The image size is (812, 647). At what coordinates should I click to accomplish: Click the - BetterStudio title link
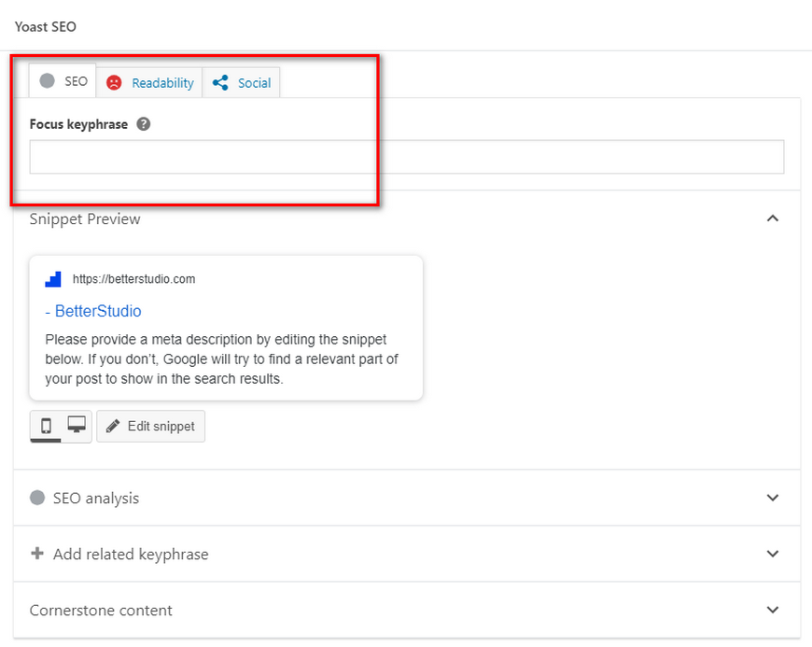tap(93, 311)
